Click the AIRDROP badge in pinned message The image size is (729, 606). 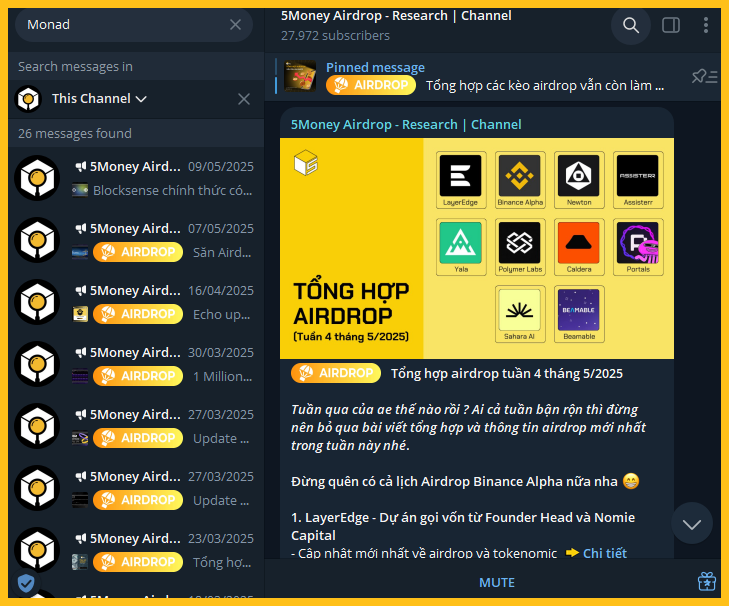[x=371, y=85]
